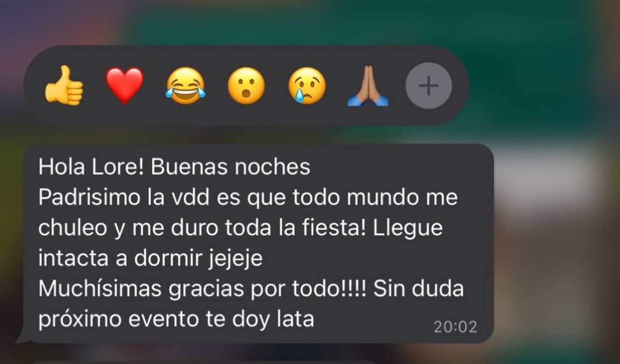620x364 pixels.
Task: Tap the partially visible bubble below message
Action: tap(203, 362)
